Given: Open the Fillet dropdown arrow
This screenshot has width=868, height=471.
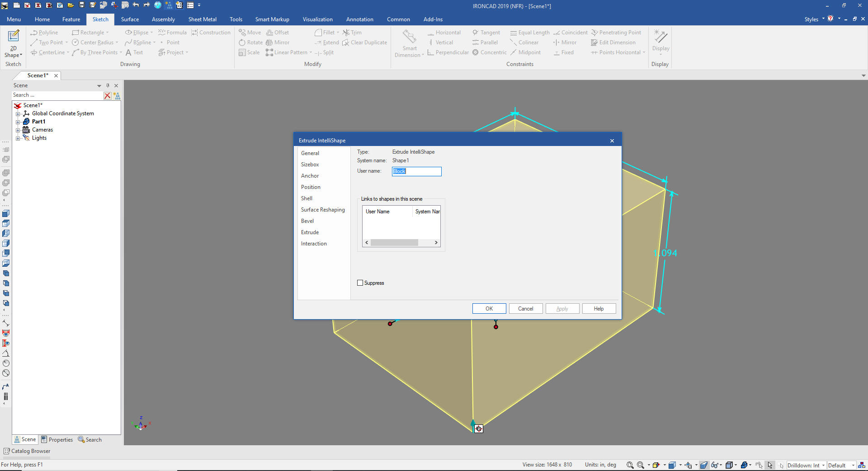Looking at the screenshot, I should [x=338, y=33].
